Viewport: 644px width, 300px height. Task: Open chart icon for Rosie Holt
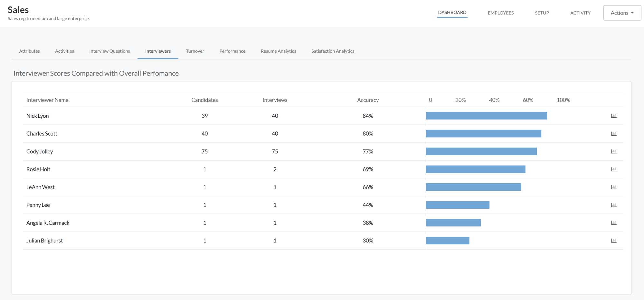pos(614,169)
